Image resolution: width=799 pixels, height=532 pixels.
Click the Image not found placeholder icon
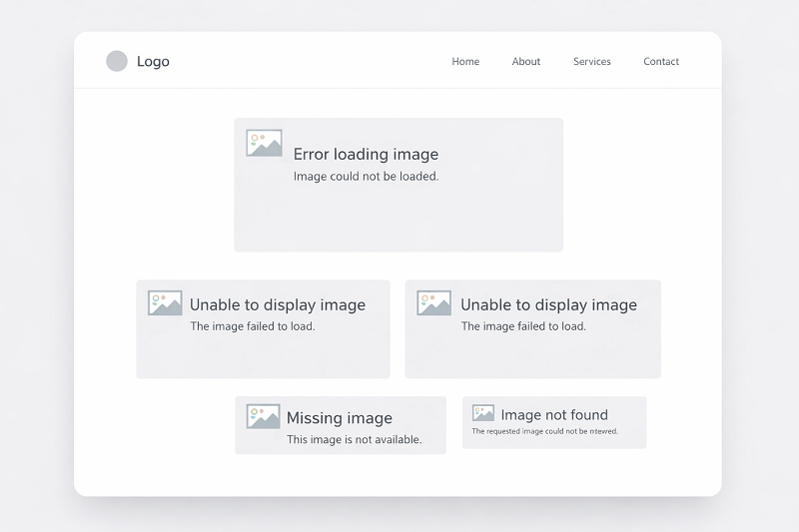point(483,413)
